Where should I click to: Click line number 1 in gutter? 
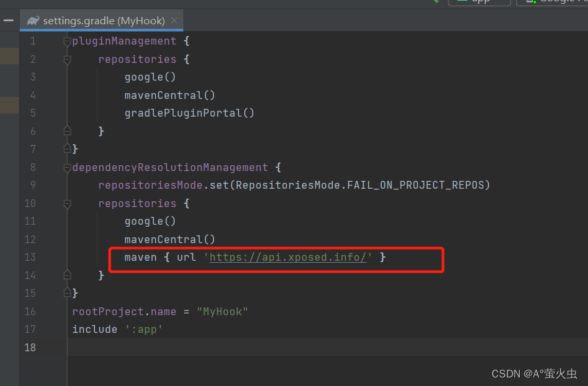point(33,41)
